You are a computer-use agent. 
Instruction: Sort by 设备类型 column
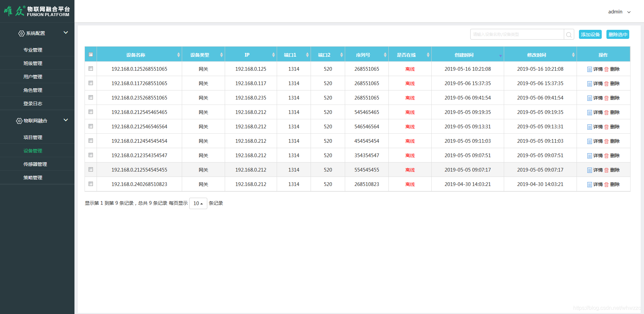(x=203, y=55)
